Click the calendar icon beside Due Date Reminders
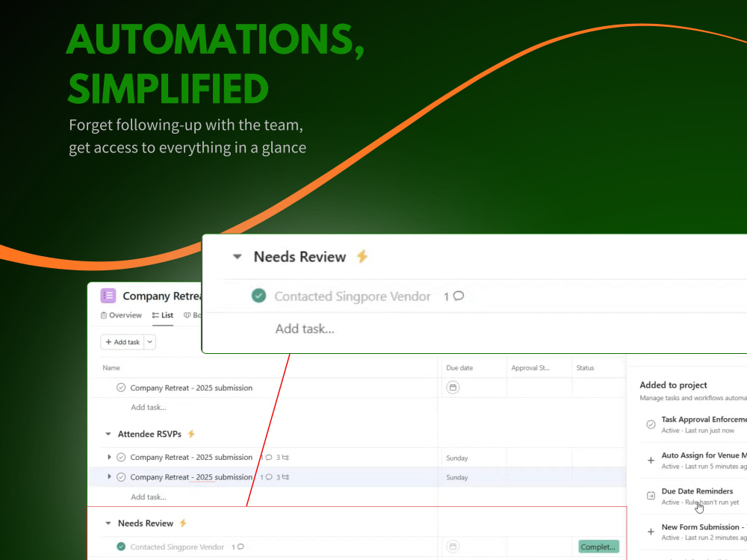Image resolution: width=747 pixels, height=560 pixels. (651, 496)
